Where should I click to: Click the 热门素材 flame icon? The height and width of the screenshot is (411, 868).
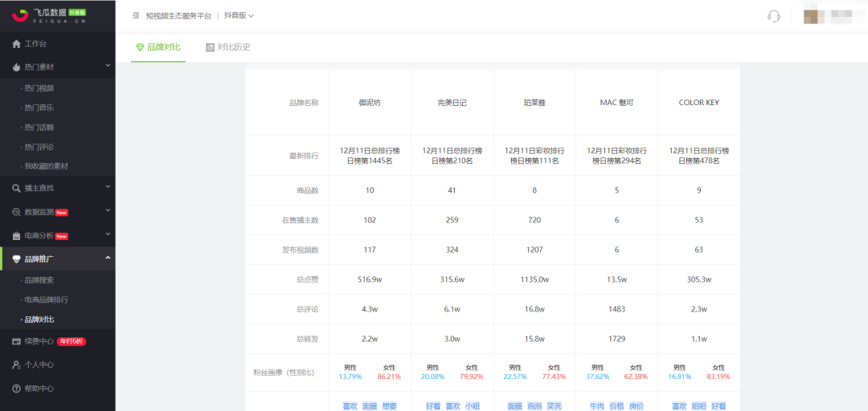17,67
